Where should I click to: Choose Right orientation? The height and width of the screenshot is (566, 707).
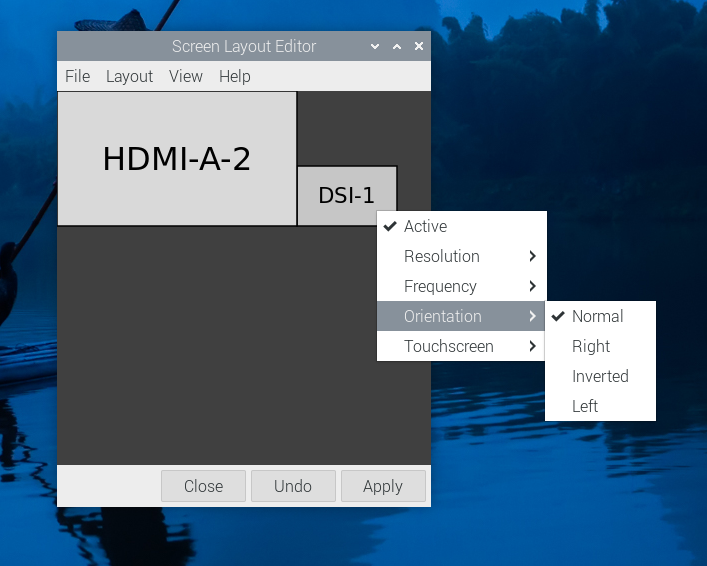pyautogui.click(x=591, y=347)
